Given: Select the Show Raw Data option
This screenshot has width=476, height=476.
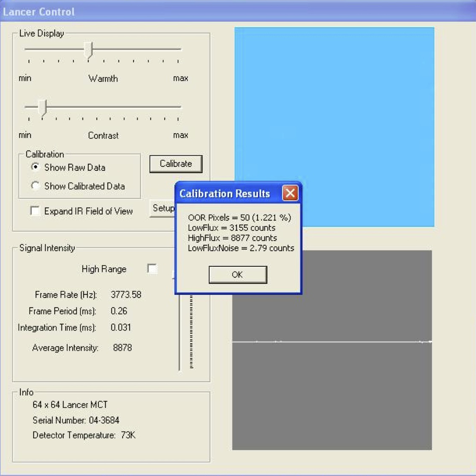Looking at the screenshot, I should coord(36,167).
